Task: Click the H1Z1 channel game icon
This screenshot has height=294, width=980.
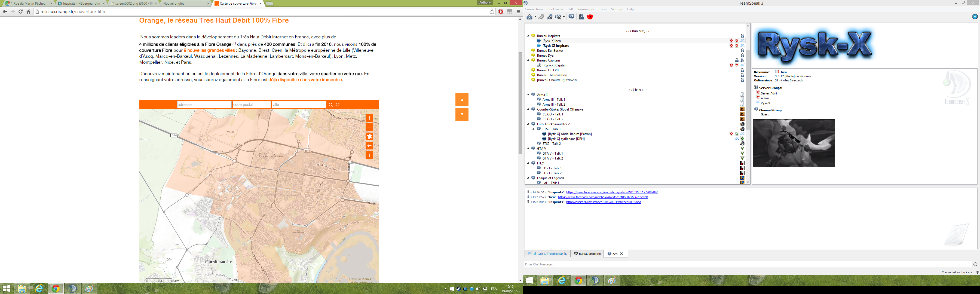Action: (x=742, y=163)
